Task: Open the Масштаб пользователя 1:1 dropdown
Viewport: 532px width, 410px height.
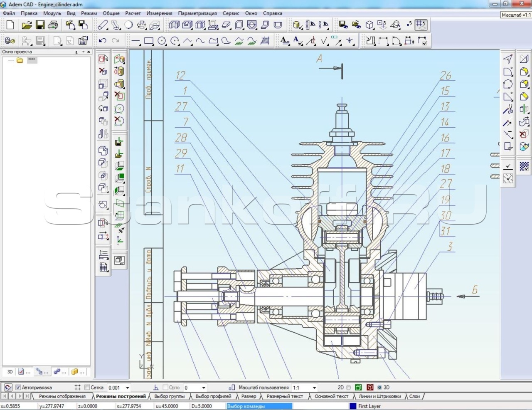Action: pyautogui.click(x=314, y=388)
